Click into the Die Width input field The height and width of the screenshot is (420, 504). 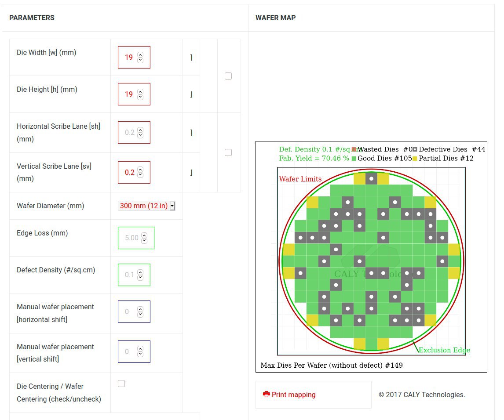[x=129, y=57]
